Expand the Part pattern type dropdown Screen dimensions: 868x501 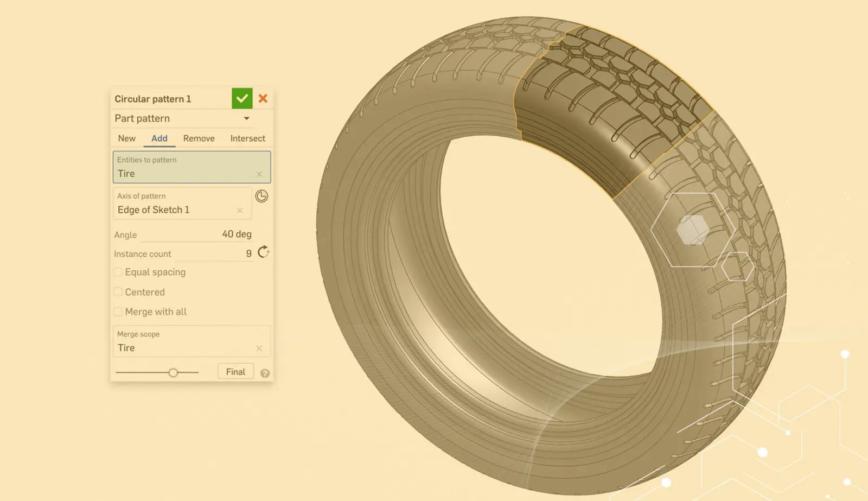(246, 118)
